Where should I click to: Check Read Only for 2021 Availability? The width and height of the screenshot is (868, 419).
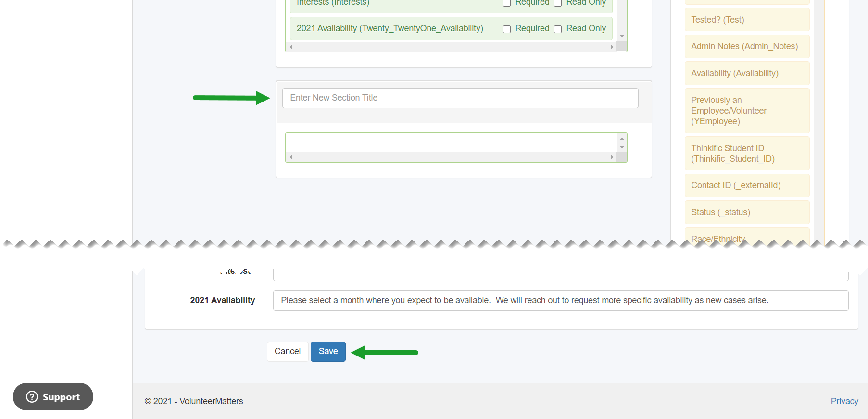(x=558, y=29)
